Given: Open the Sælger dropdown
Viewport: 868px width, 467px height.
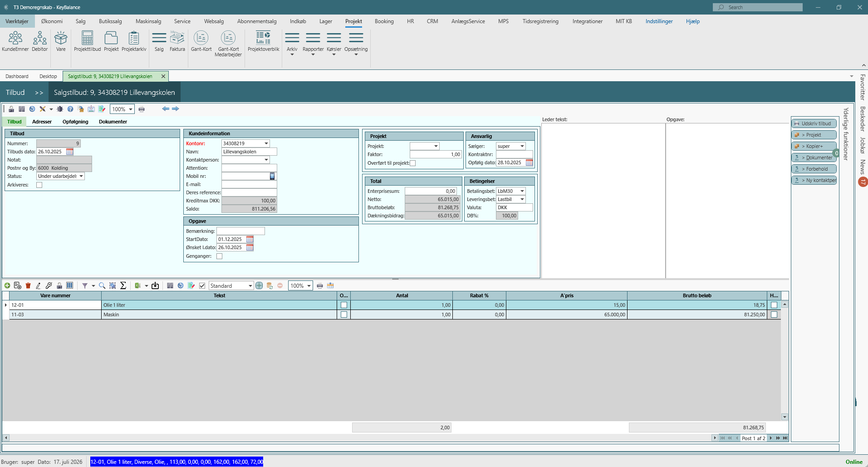Looking at the screenshot, I should point(522,146).
